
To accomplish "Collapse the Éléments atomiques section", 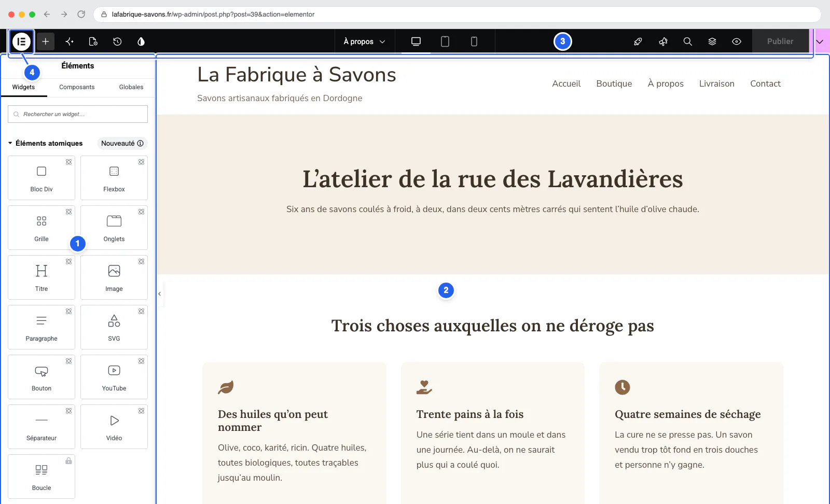I will pyautogui.click(x=10, y=143).
